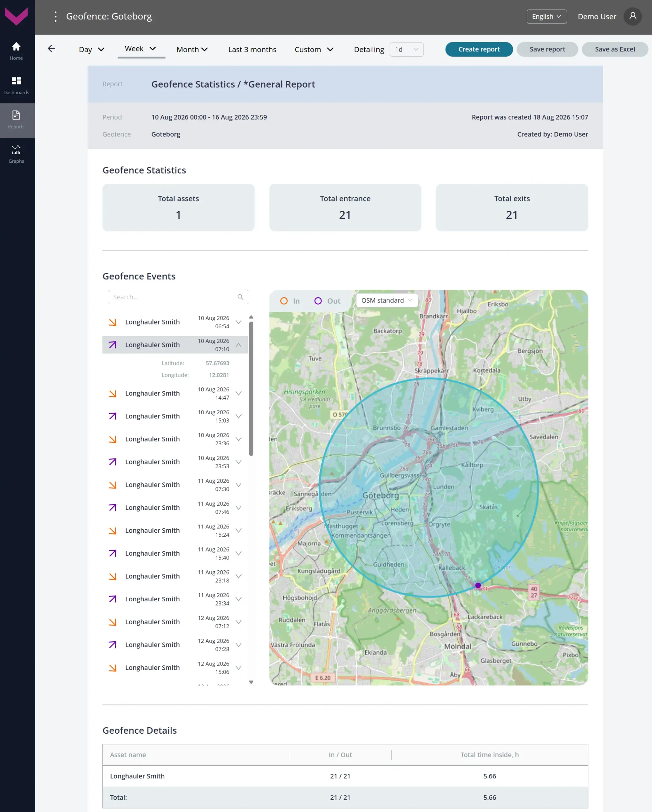Click the Events list scrollbar thumb
The width and height of the screenshot is (652, 812).
251,388
